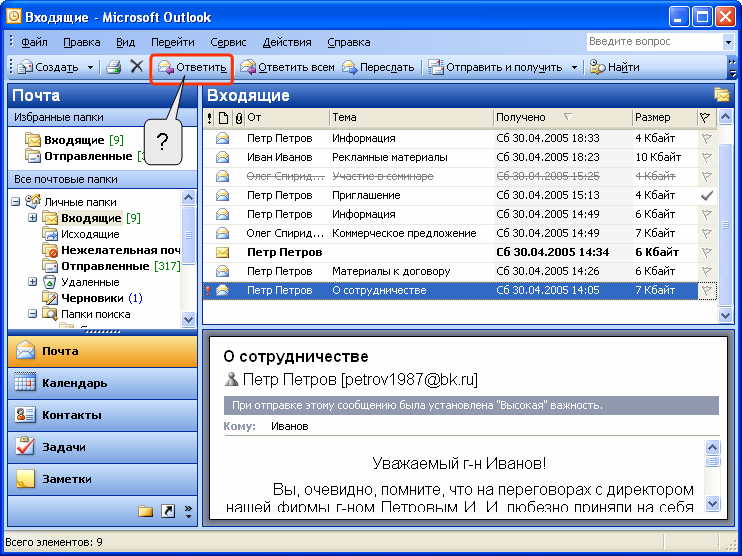This screenshot has width=742, height=556.
Task: Open Контакты navigation button
Action: pos(98,415)
